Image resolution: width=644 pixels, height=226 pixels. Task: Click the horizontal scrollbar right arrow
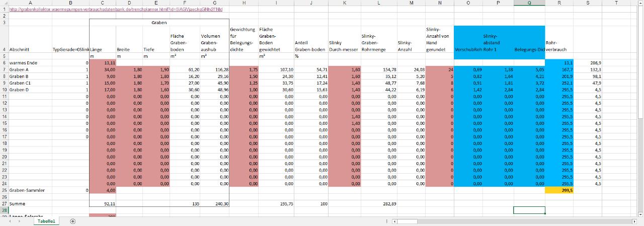(634, 221)
